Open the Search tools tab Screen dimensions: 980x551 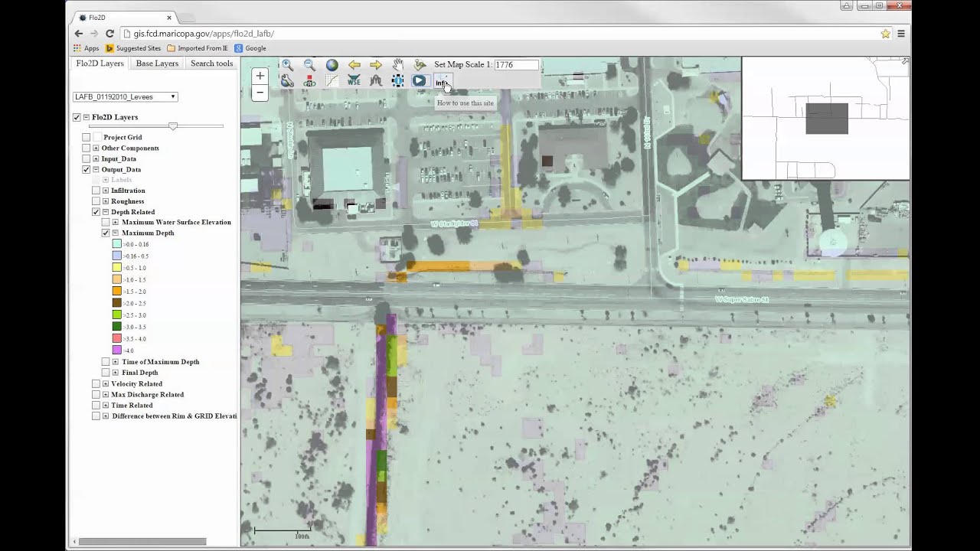211,64
